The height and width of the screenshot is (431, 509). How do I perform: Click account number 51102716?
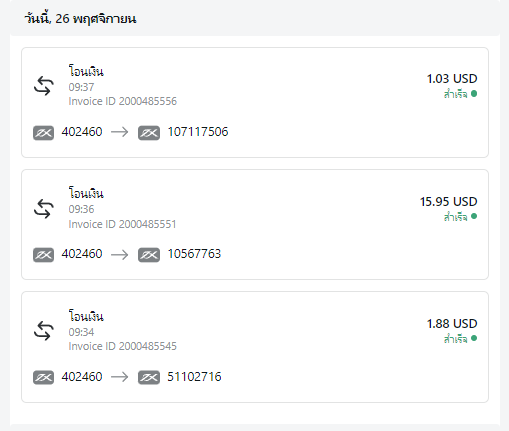click(194, 377)
